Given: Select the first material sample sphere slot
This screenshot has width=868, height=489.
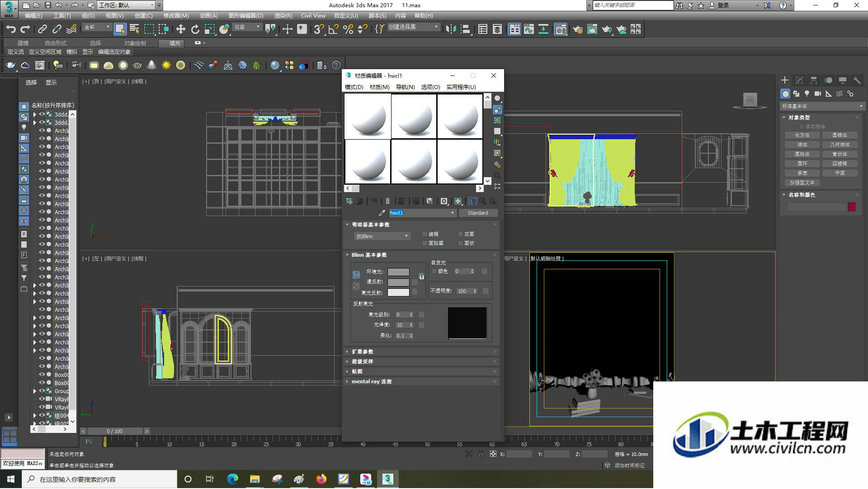Looking at the screenshot, I should point(368,116).
